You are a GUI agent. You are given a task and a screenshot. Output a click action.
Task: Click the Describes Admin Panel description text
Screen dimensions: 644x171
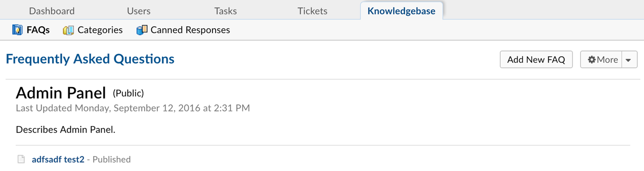(66, 130)
